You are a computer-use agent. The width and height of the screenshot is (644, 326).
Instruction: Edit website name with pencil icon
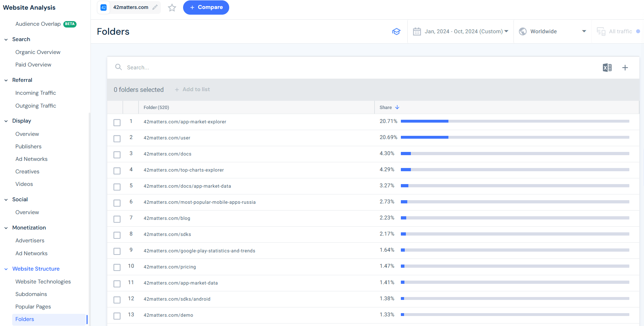155,7
